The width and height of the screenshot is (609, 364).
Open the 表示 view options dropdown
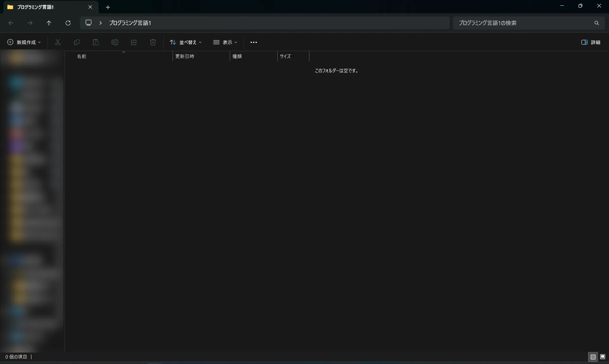pos(225,42)
